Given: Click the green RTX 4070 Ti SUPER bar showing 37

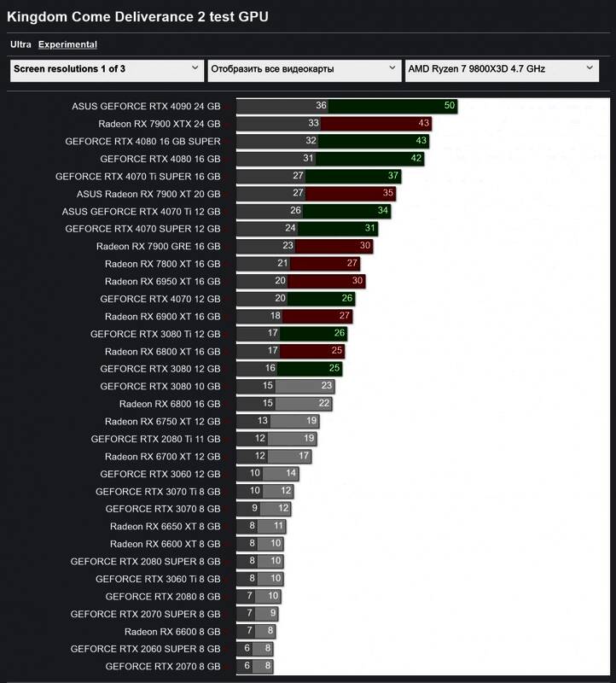Looking at the screenshot, I should click(x=353, y=176).
